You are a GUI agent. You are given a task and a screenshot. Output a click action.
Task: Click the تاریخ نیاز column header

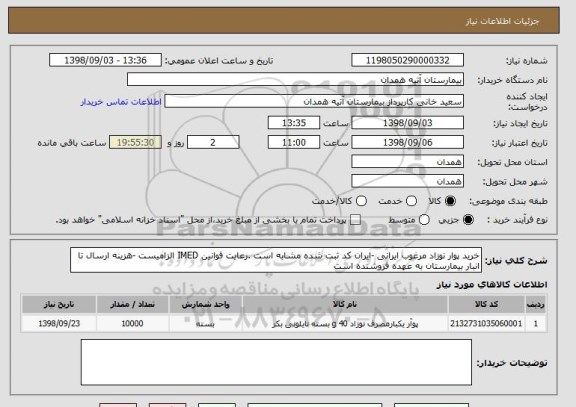(59, 304)
